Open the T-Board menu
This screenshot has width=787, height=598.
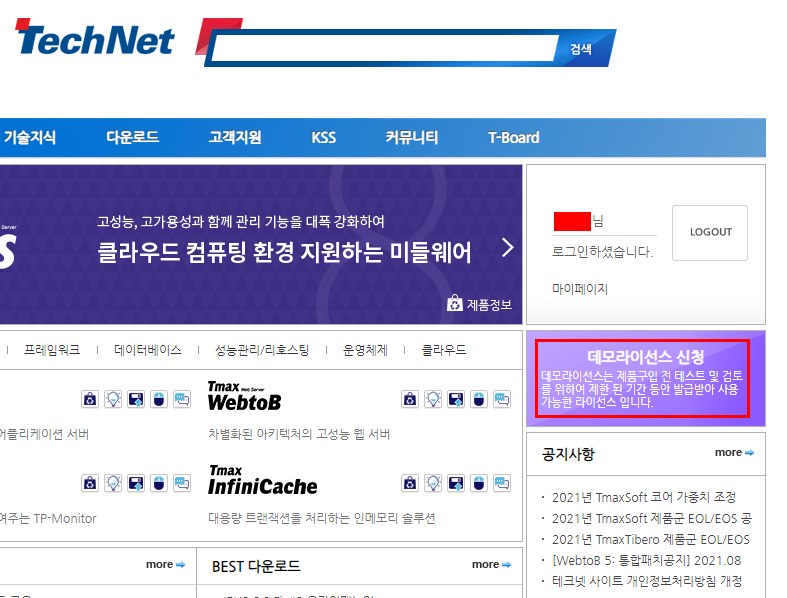[513, 137]
